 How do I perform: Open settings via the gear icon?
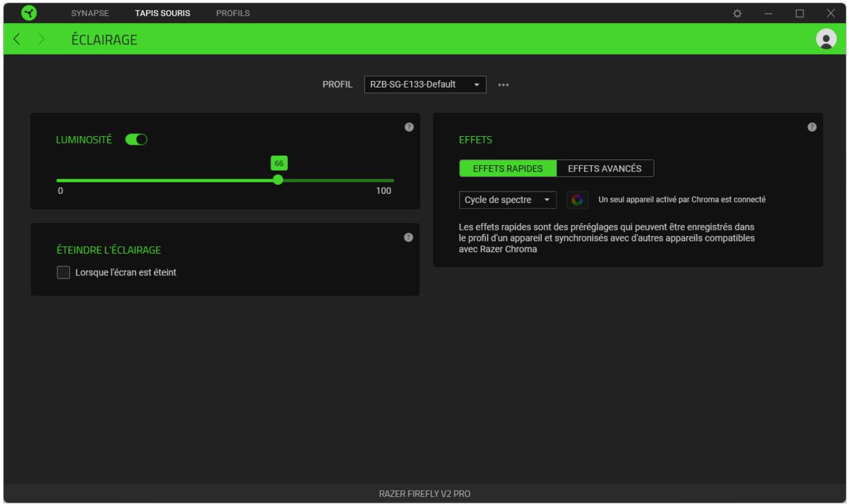738,13
